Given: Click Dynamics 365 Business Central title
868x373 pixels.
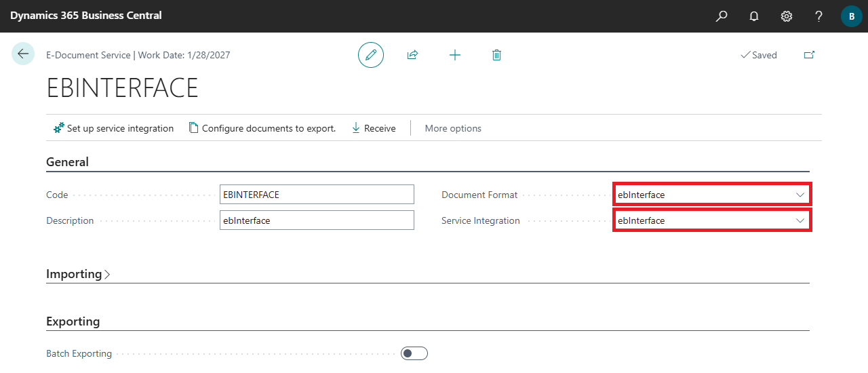Looking at the screenshot, I should [86, 16].
